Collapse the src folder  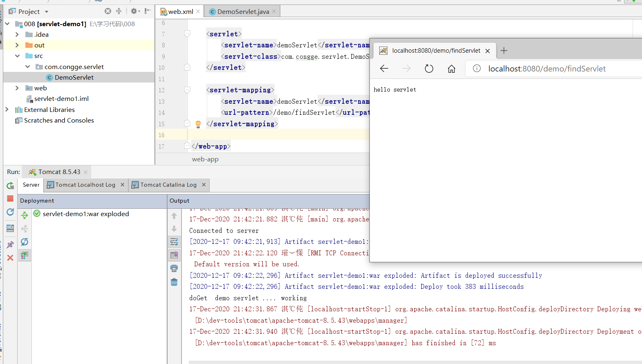[x=17, y=56]
